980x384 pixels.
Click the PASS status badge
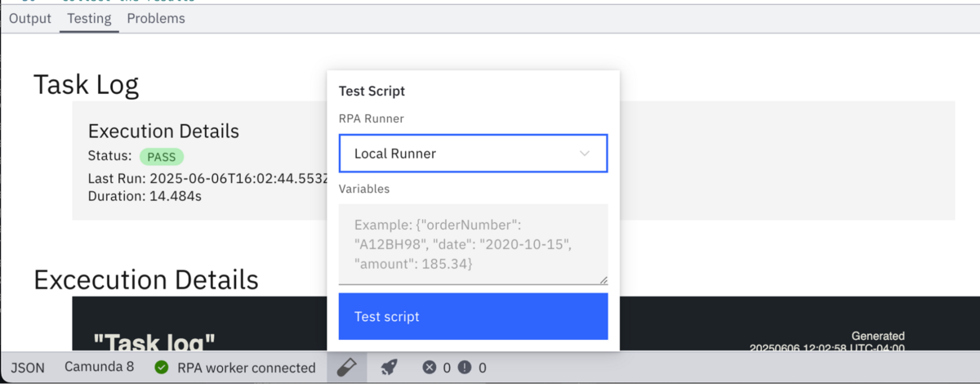pos(162,157)
